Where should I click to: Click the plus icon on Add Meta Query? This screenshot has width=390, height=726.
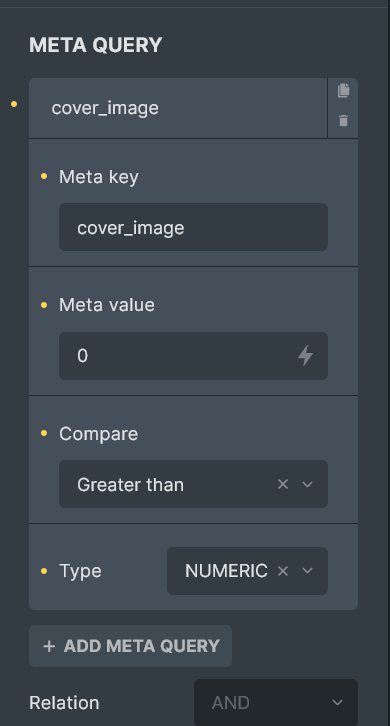pyautogui.click(x=49, y=646)
